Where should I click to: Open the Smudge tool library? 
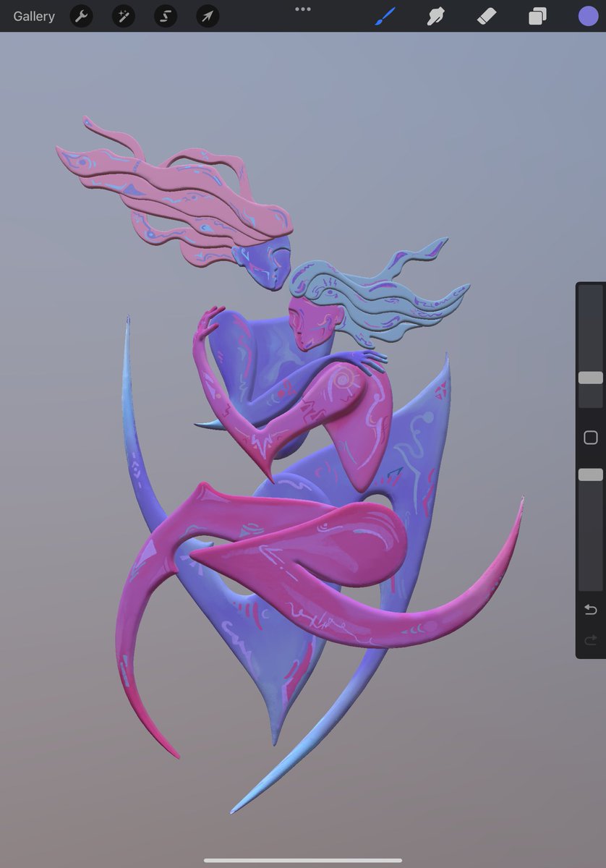[435, 16]
